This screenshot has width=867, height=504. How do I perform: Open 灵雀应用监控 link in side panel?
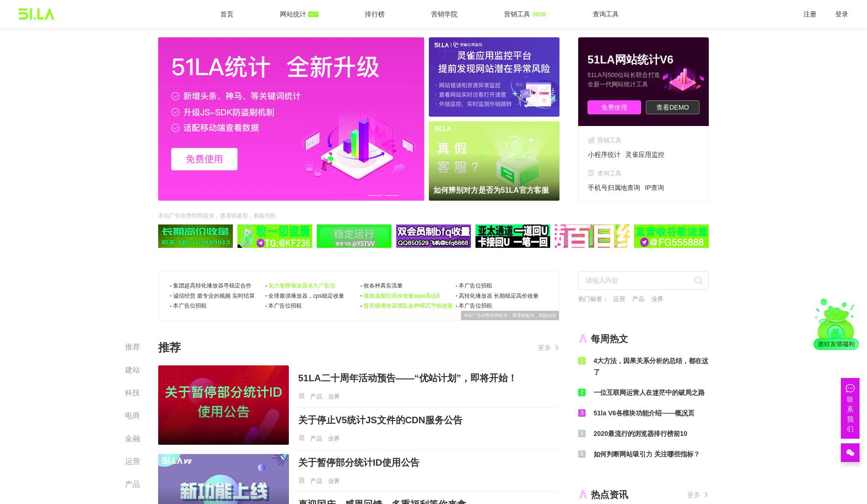[644, 154]
